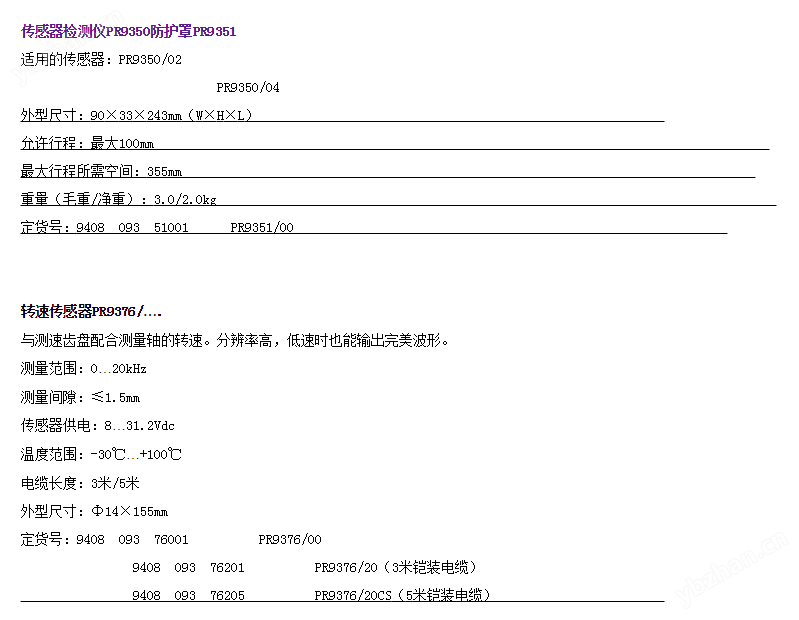Click the 外型尺寸 90×33×243mm line

[137, 116]
